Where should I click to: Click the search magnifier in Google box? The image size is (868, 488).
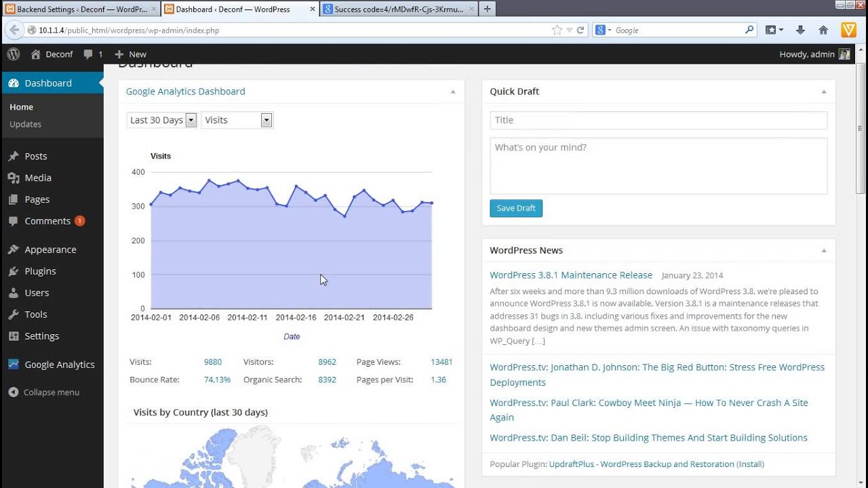coord(749,30)
